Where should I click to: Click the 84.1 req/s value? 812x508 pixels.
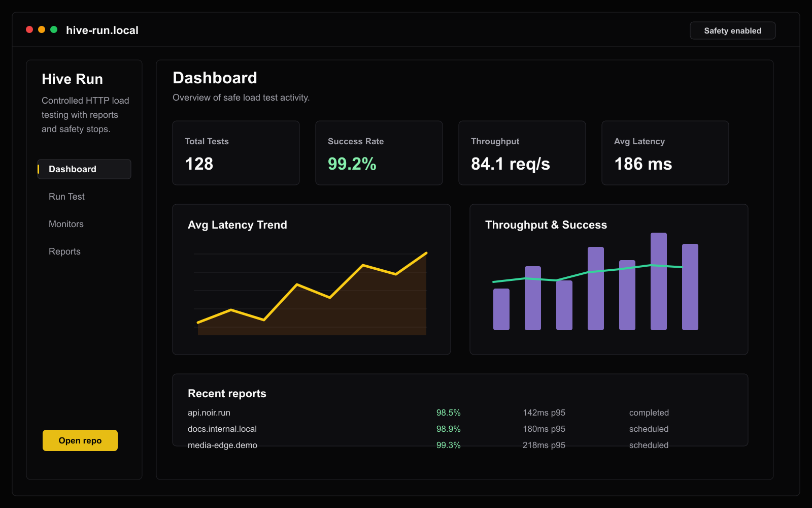[x=511, y=164]
